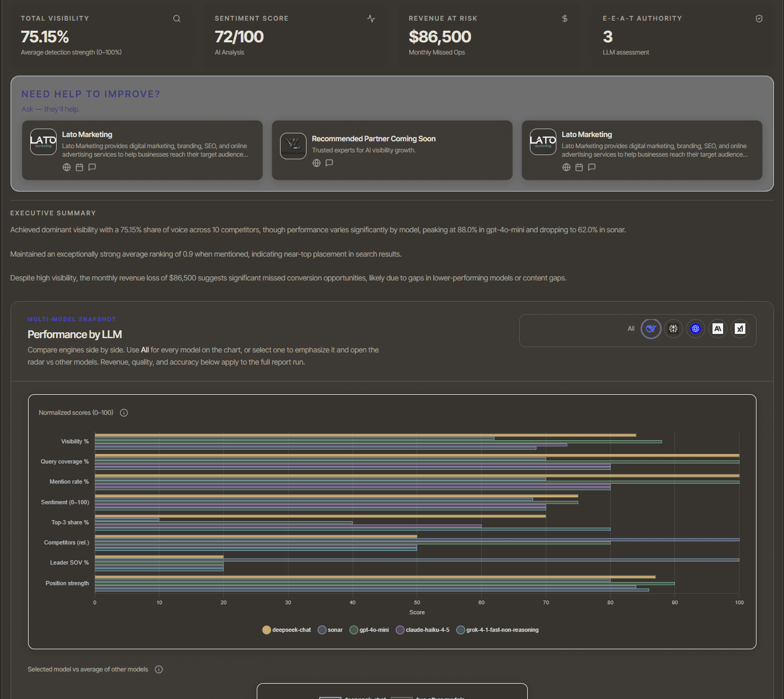784x699 pixels.
Task: Click the 'Top-3 share %' chart row label
Action: (70, 522)
